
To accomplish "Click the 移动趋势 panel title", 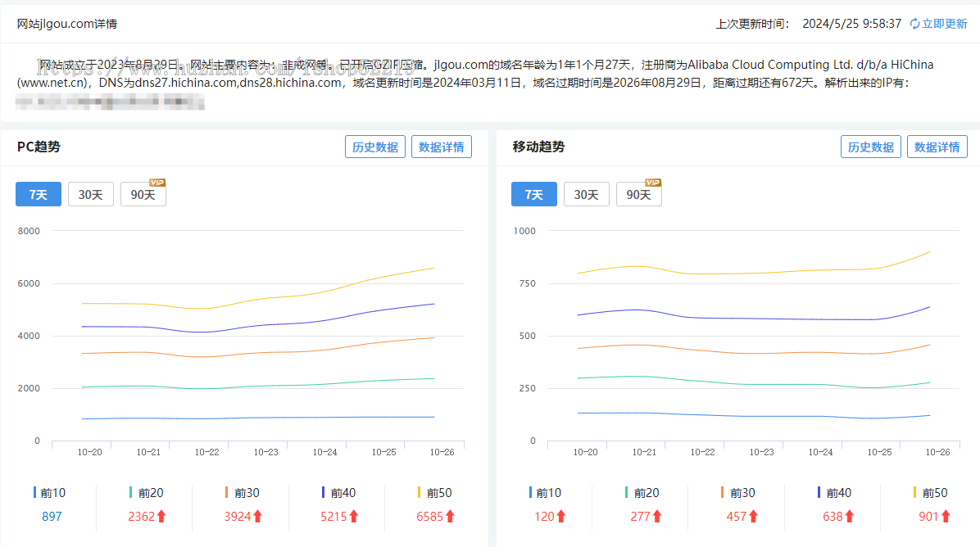I will [538, 147].
